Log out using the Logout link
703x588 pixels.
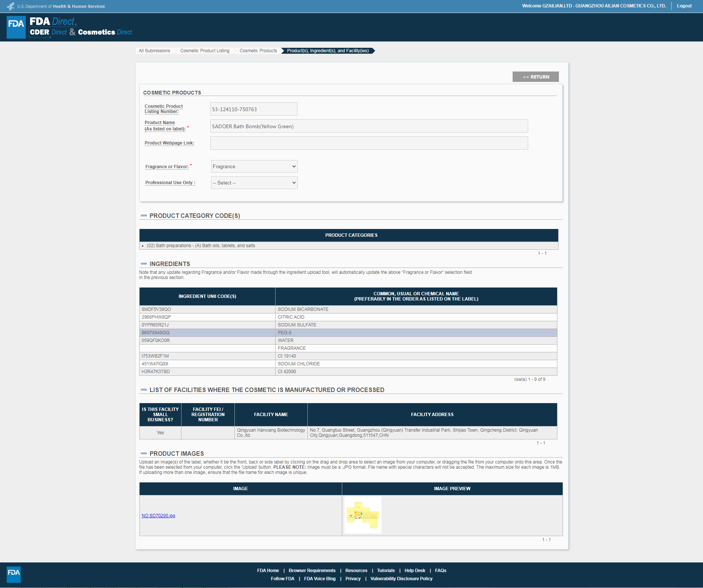[684, 6]
